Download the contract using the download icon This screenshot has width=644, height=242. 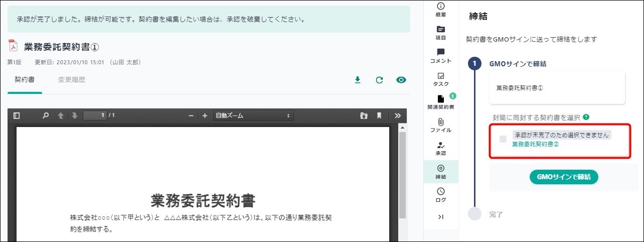click(x=358, y=80)
